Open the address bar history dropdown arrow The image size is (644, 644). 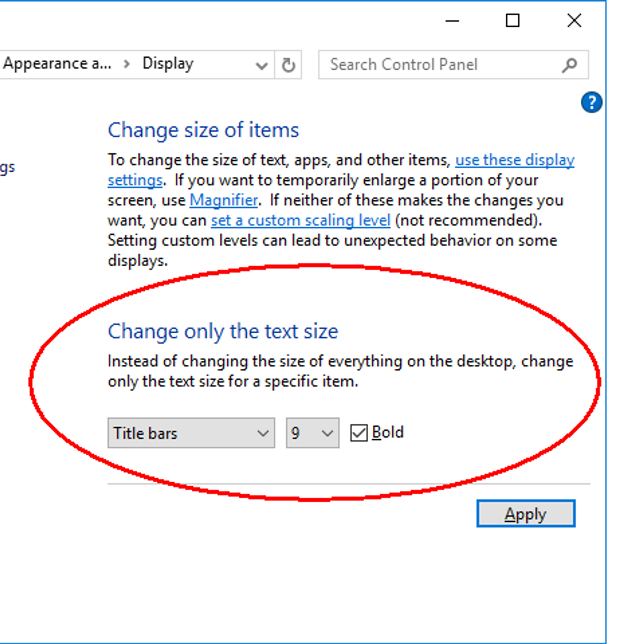[261, 64]
